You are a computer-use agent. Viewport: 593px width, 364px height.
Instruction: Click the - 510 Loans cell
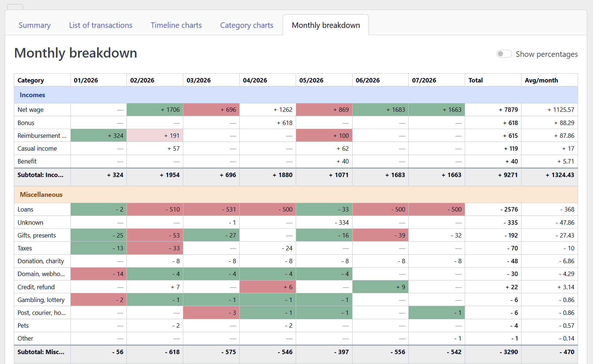tap(155, 209)
